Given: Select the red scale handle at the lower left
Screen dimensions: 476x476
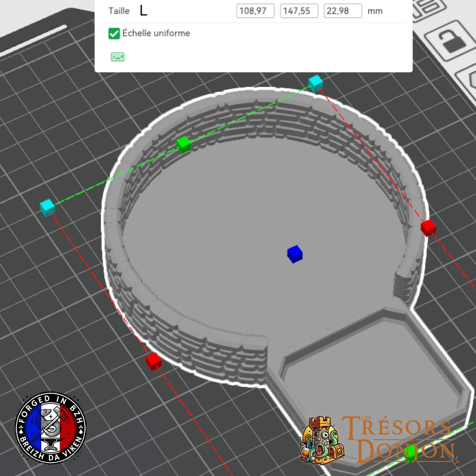Looking at the screenshot, I should [x=154, y=361].
